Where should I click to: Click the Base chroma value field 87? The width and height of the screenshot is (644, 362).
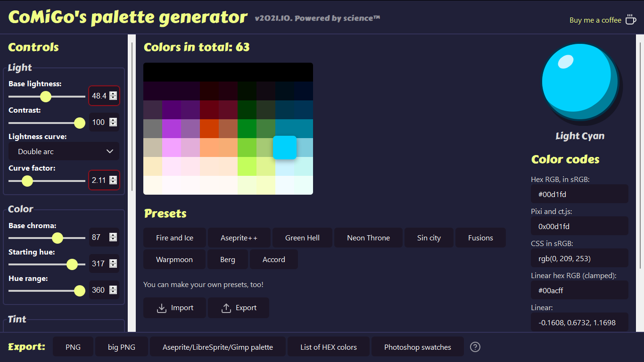point(104,237)
